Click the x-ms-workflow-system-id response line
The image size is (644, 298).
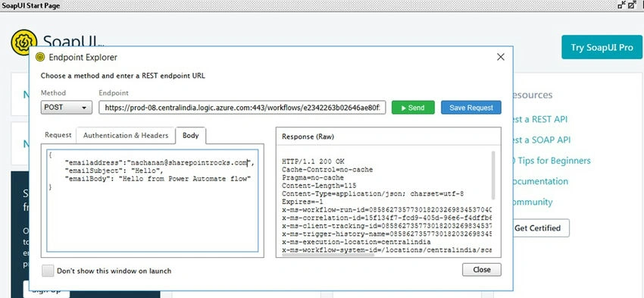387,250
